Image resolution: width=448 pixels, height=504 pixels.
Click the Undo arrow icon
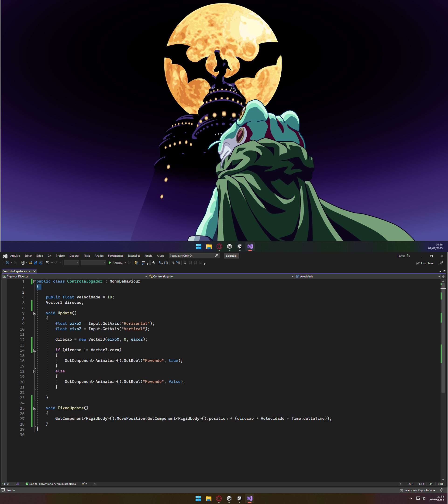pyautogui.click(x=48, y=262)
